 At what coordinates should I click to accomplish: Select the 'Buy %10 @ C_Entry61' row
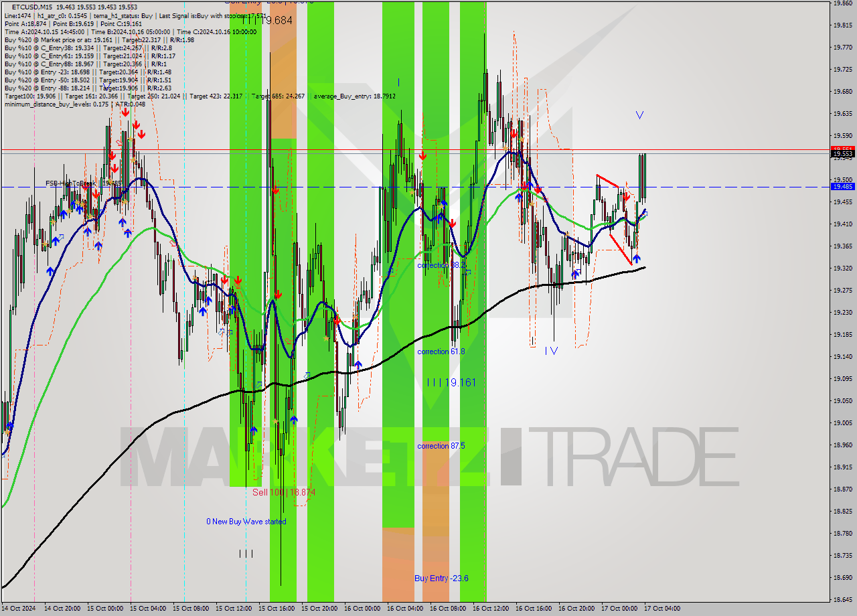coord(91,56)
